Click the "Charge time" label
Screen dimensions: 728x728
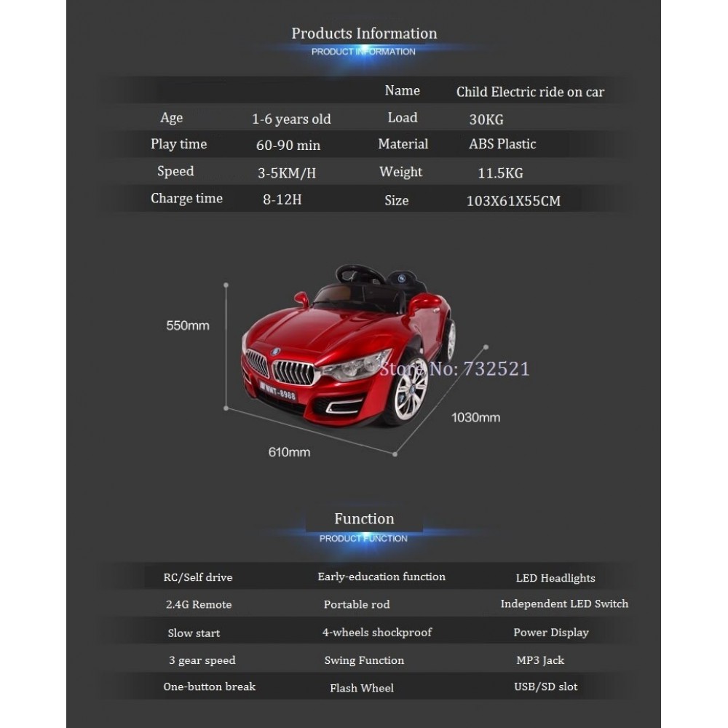[186, 198]
